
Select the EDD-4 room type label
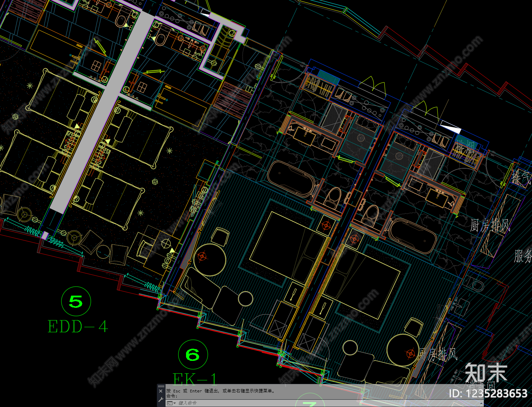coord(78,327)
